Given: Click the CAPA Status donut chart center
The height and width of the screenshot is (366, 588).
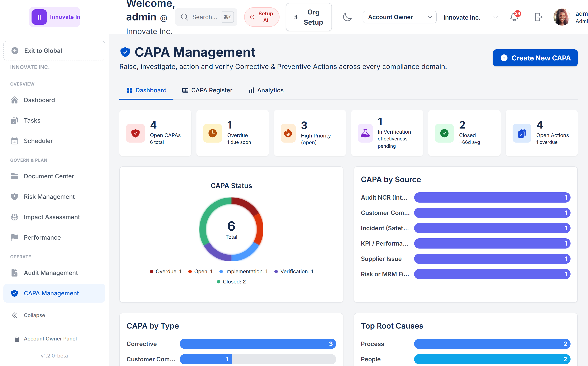Looking at the screenshot, I should [231, 229].
